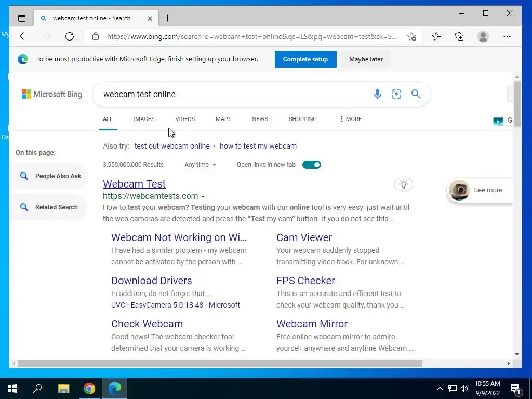Open the Microsoft sublink under Download Drivers
The width and height of the screenshot is (532, 399).
tap(224, 304)
